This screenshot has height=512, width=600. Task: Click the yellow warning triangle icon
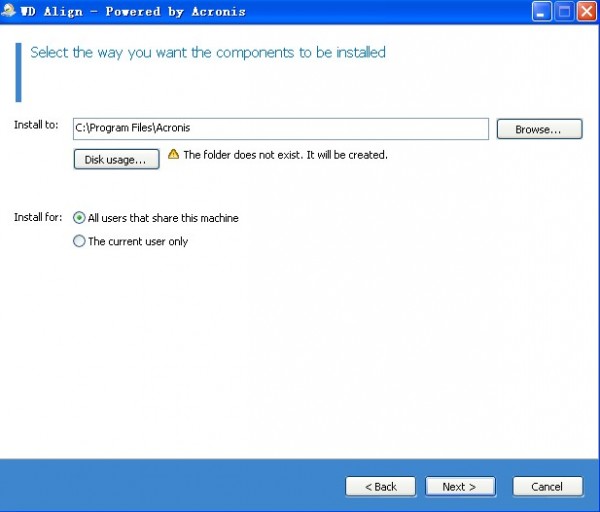[x=173, y=154]
